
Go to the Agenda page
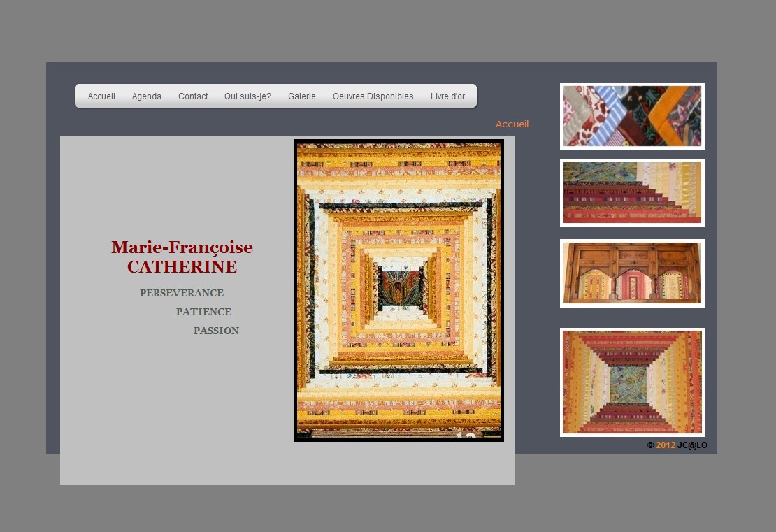(147, 96)
